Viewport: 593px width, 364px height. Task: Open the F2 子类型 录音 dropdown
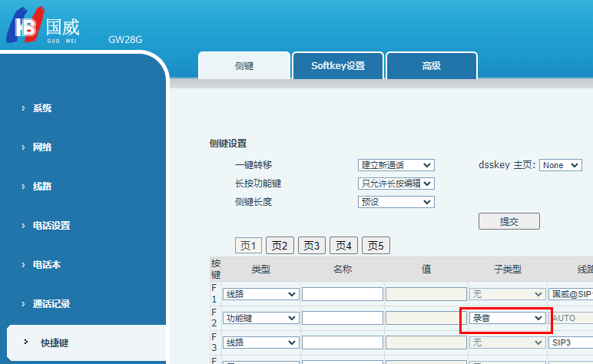point(507,318)
